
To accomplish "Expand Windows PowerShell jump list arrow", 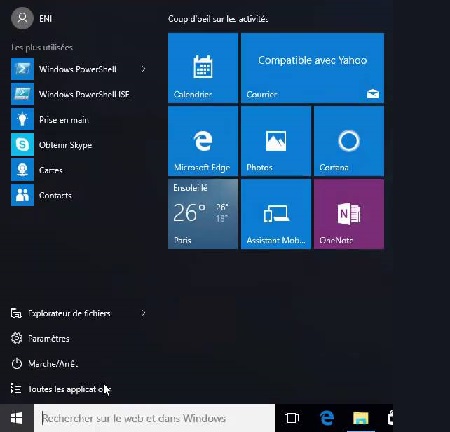I will point(143,69).
